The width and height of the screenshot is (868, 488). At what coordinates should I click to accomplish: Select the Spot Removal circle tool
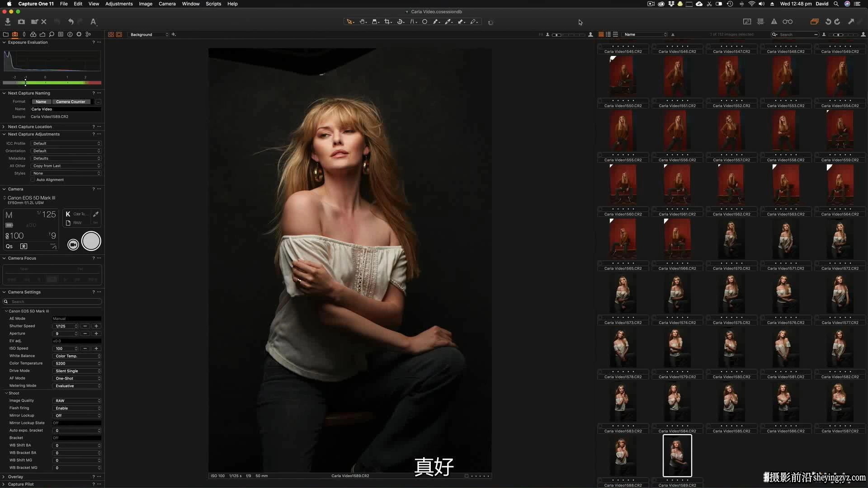click(425, 22)
